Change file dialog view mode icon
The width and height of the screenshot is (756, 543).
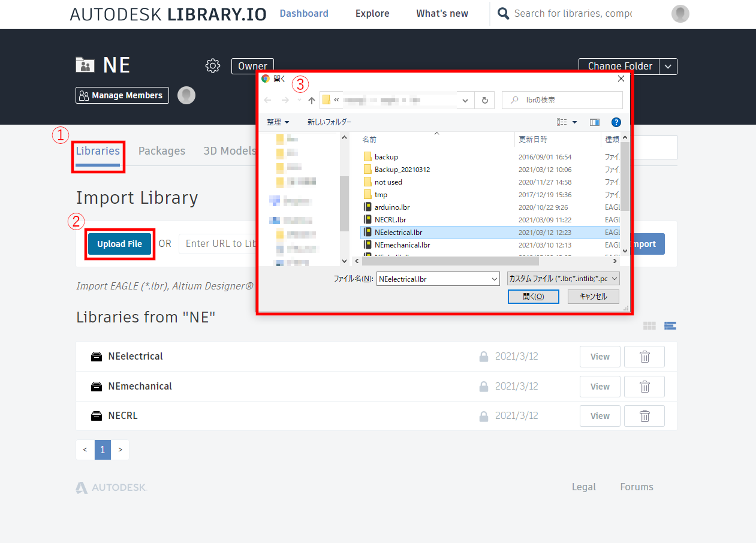[x=562, y=122]
